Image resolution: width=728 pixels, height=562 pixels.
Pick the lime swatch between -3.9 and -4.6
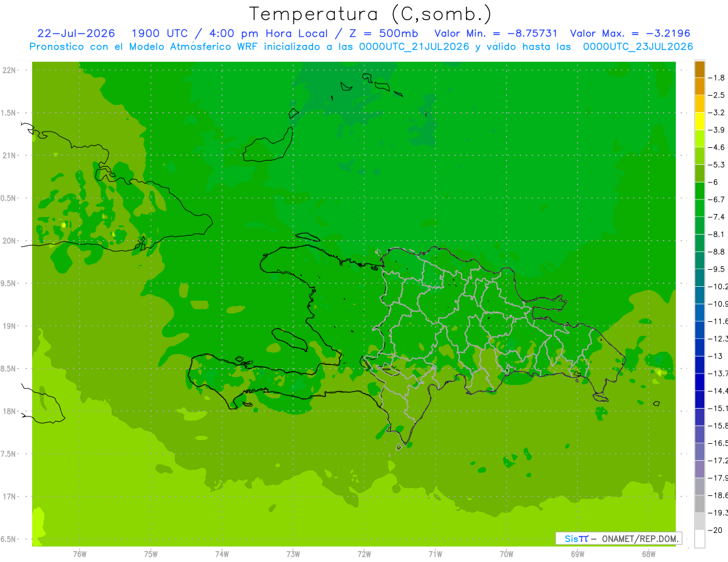pyautogui.click(x=699, y=139)
